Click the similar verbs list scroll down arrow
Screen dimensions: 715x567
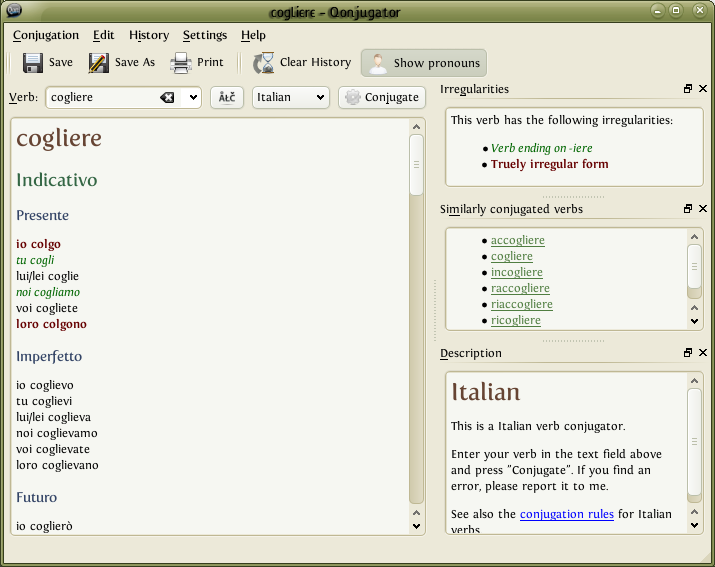(x=694, y=322)
